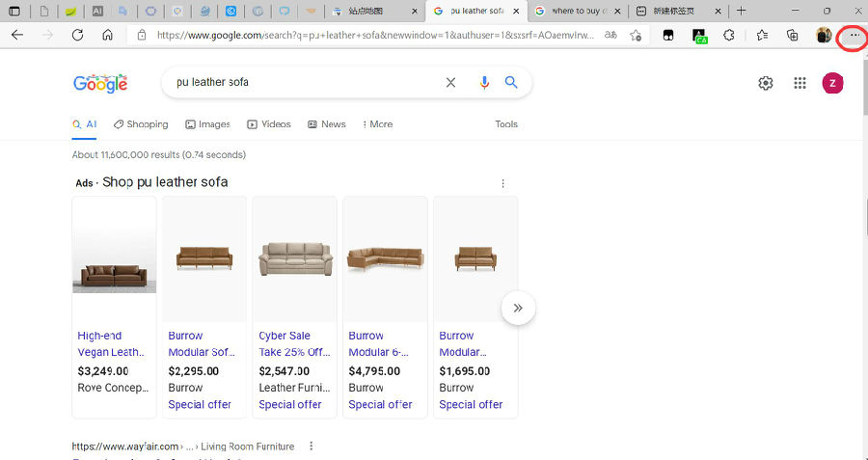The height and width of the screenshot is (460, 868).
Task: Open the Google account avatar Z
Action: tap(832, 83)
